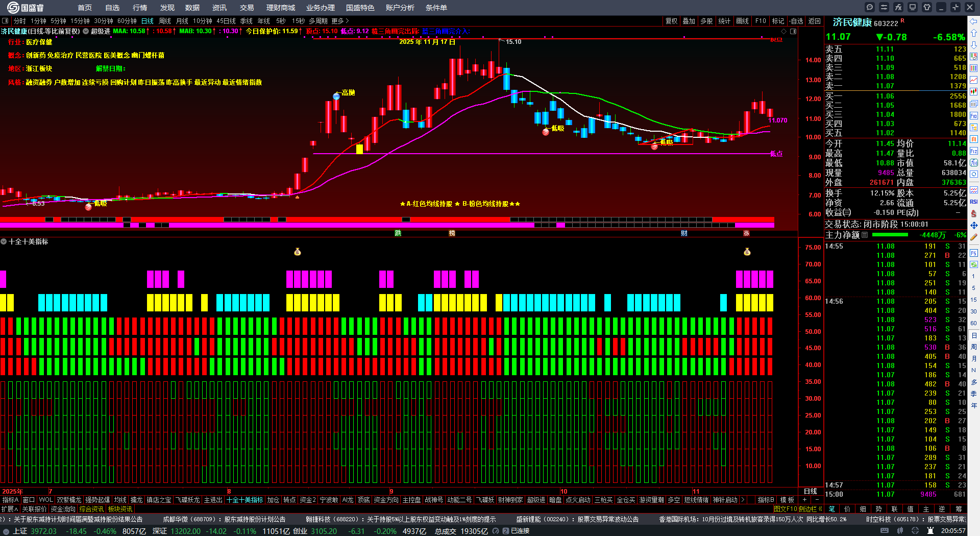980x536 pixels.
Task: Open the skin theme shirt icon
Action: click(927, 7)
